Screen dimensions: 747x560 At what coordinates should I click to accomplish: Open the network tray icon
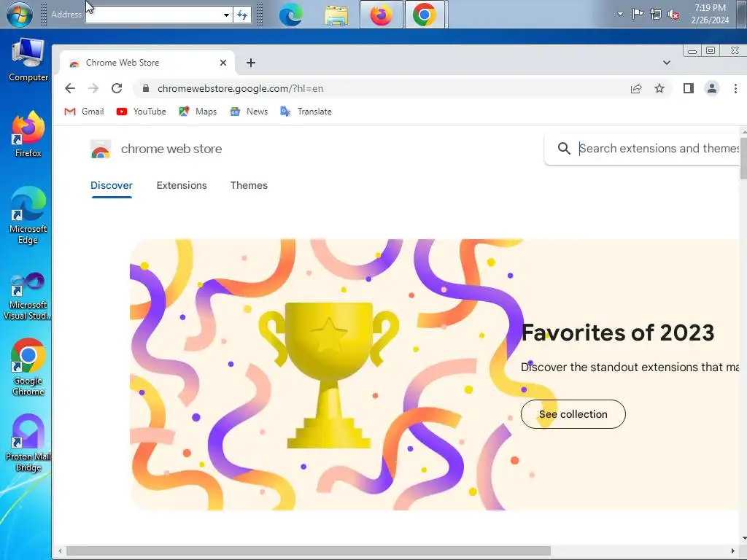(656, 15)
